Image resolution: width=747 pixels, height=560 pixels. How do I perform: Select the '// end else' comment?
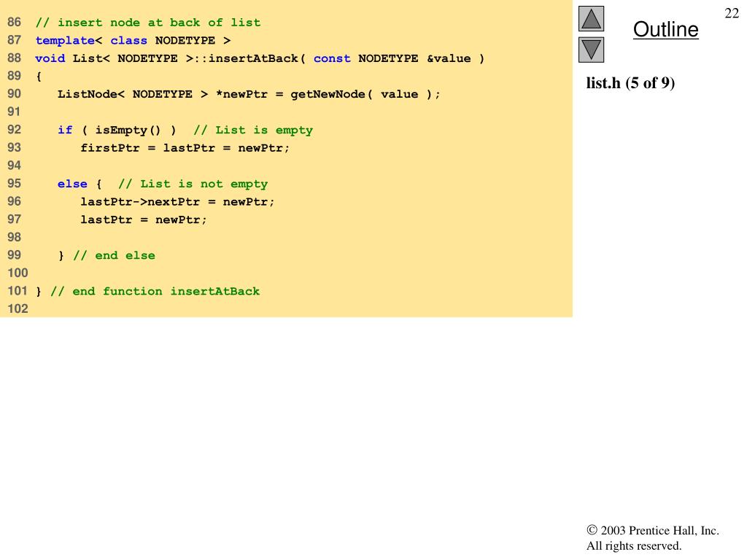(x=114, y=256)
